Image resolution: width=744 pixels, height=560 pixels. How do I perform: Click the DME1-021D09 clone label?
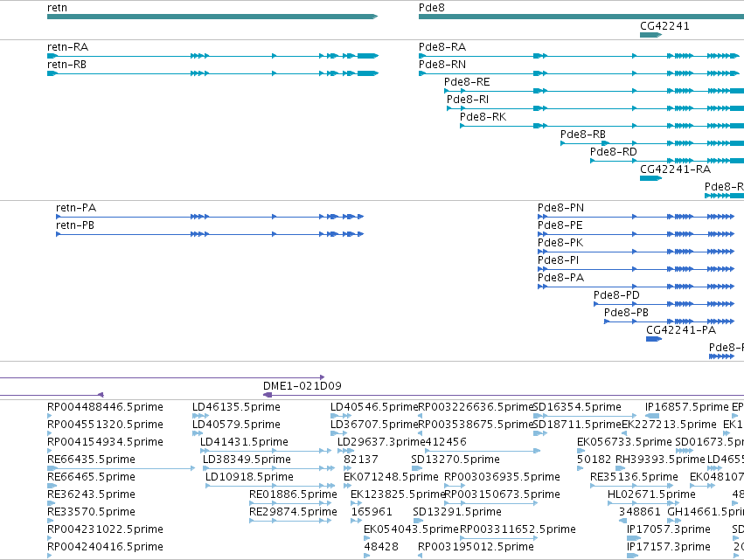pos(302,386)
